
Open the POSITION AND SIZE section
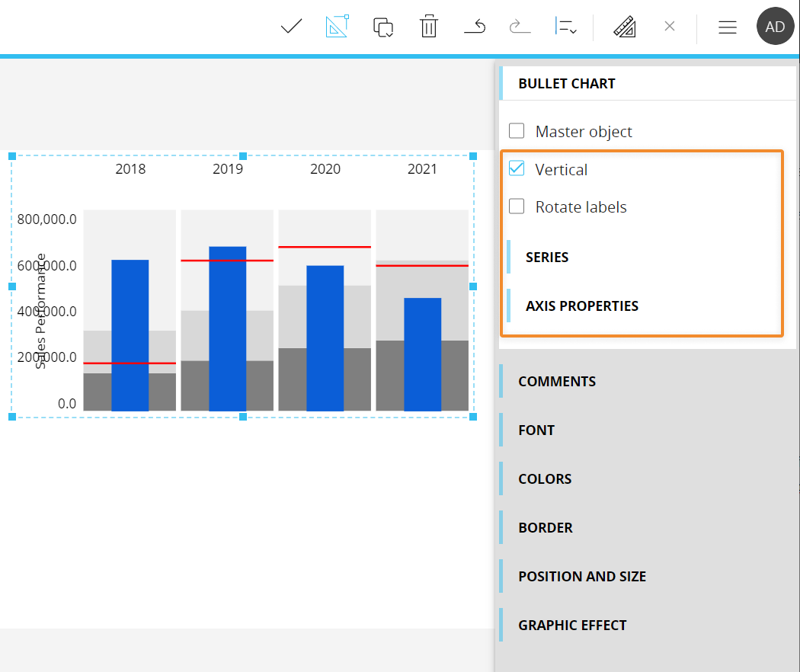[x=581, y=577]
